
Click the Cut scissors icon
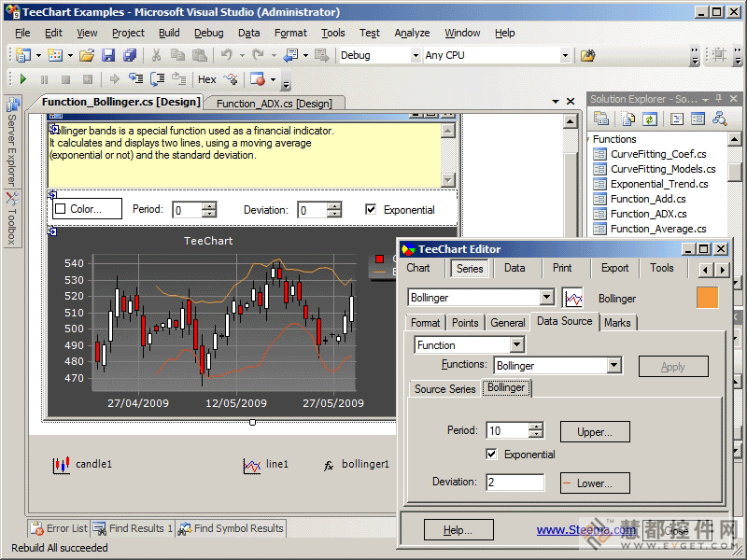click(x=156, y=55)
